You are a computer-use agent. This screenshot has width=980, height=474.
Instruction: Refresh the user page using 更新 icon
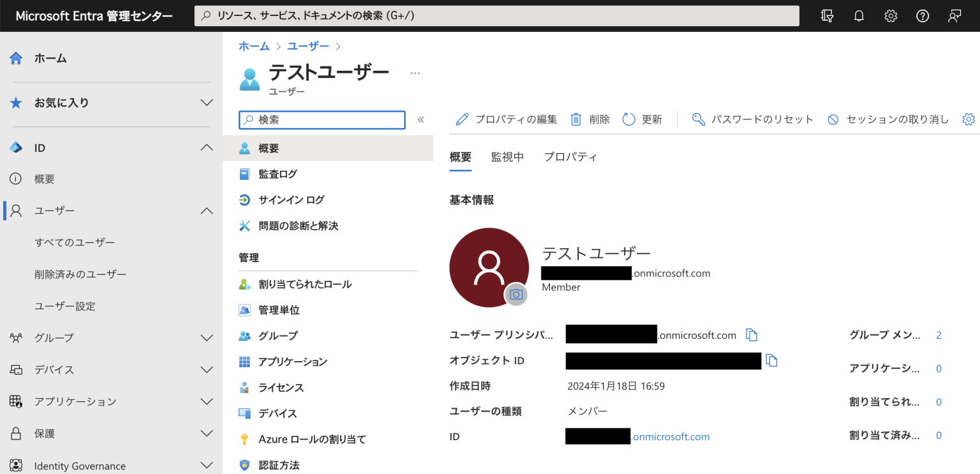point(629,119)
